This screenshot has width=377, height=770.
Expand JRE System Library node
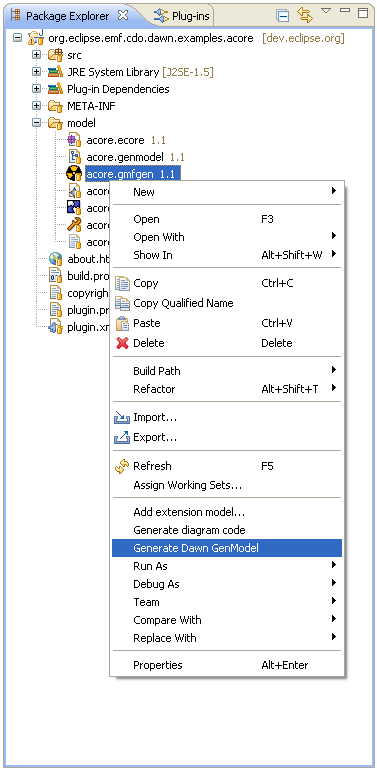(x=36, y=72)
